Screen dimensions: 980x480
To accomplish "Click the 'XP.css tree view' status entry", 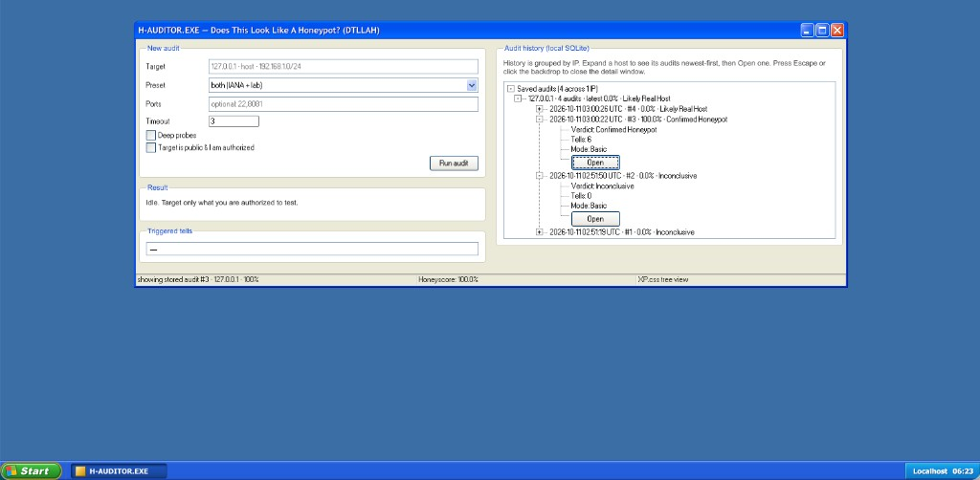I will [x=662, y=279].
